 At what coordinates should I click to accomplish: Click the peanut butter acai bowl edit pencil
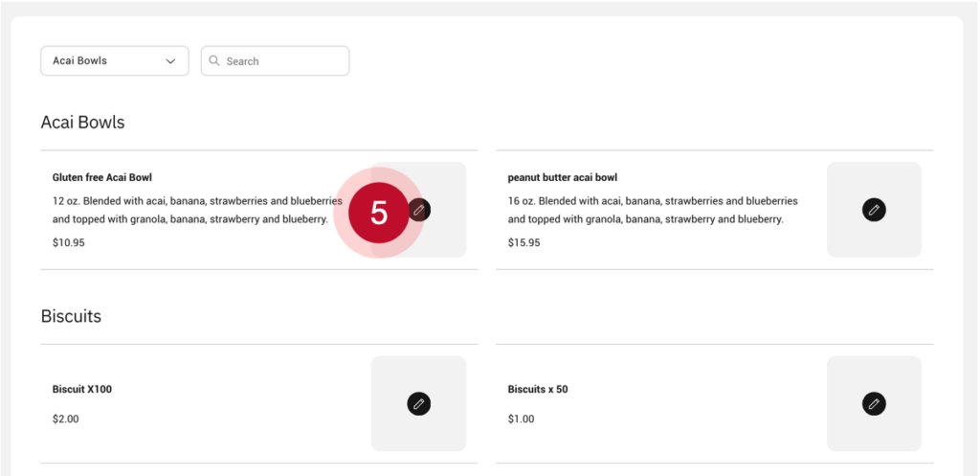[x=874, y=210]
